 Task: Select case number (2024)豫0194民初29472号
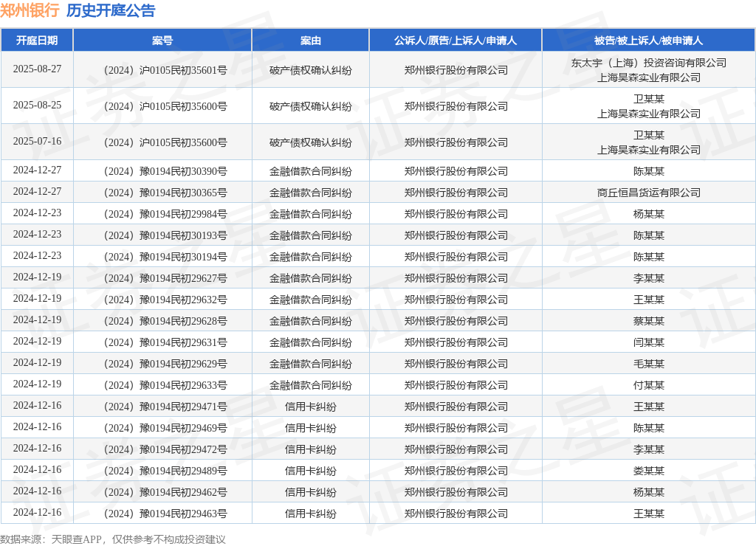(x=162, y=449)
